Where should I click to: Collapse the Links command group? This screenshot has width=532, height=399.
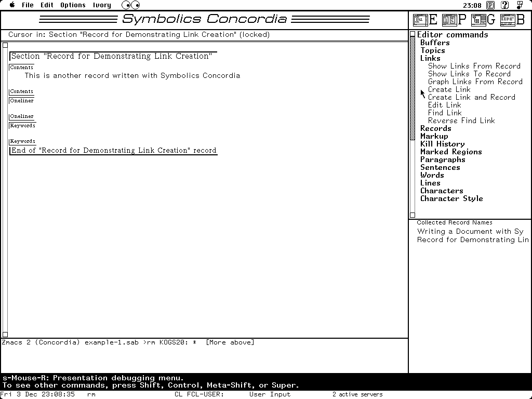pos(430,58)
